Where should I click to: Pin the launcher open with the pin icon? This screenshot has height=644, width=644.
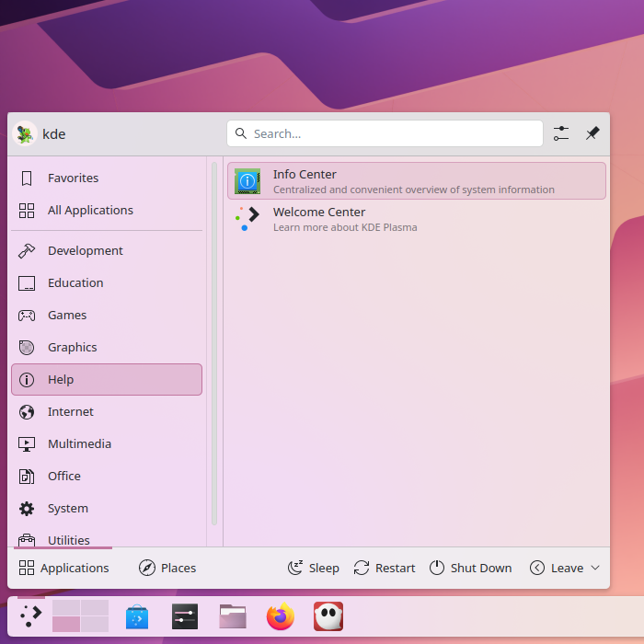pyautogui.click(x=592, y=133)
